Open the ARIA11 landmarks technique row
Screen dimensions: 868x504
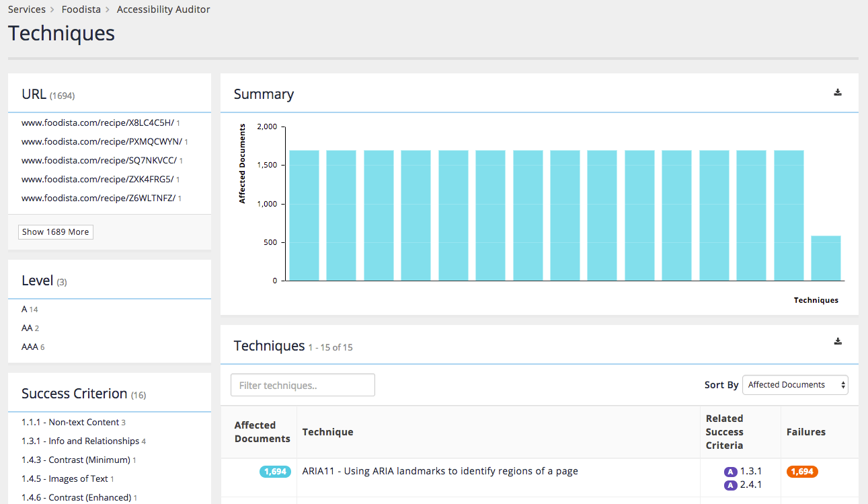tap(440, 471)
